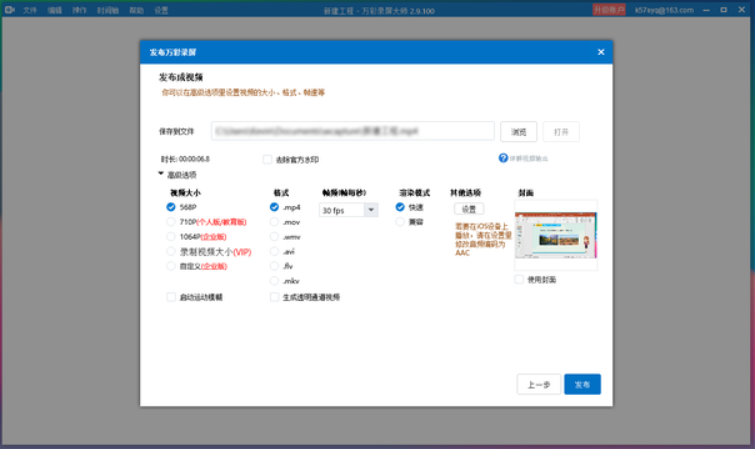The height and width of the screenshot is (449, 755).
Task: Click the account email k57eyq@163.com
Action: 664,10
